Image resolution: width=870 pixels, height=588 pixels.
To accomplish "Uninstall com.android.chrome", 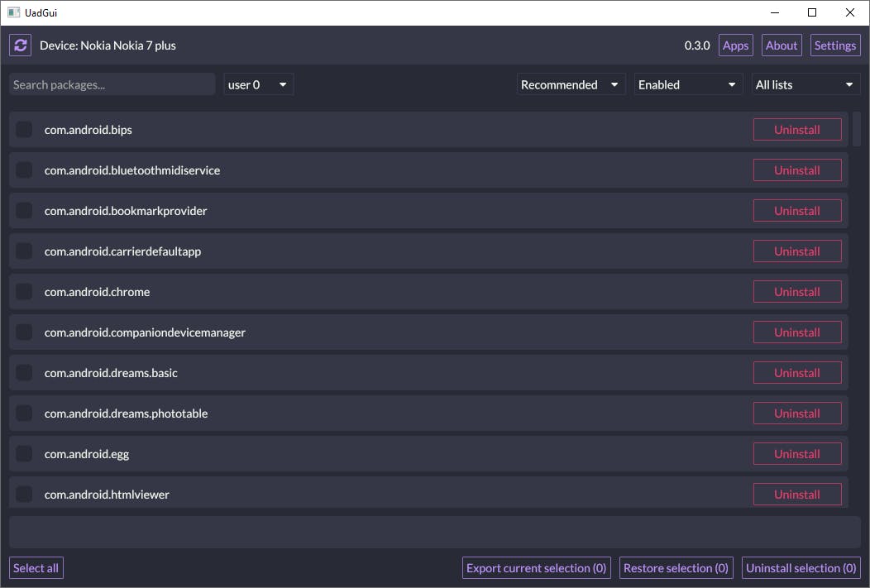I will pos(797,292).
